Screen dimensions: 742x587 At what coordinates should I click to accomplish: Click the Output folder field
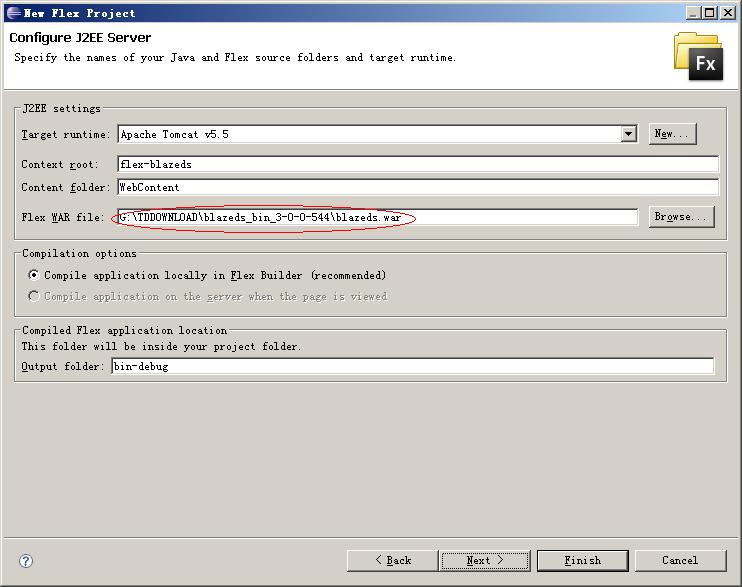pos(413,366)
